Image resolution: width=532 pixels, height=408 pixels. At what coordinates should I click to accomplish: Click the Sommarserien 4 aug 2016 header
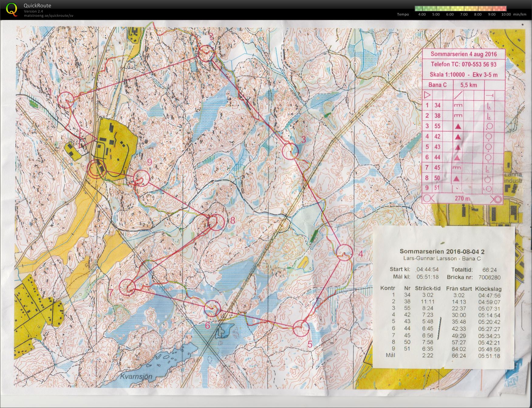click(463, 54)
